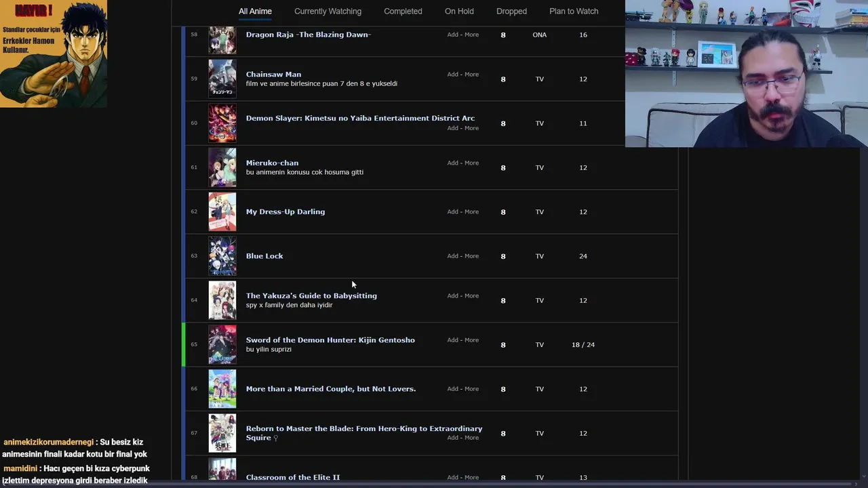Open More than a Married Couple link
The width and height of the screenshot is (868, 488).
[x=331, y=389]
